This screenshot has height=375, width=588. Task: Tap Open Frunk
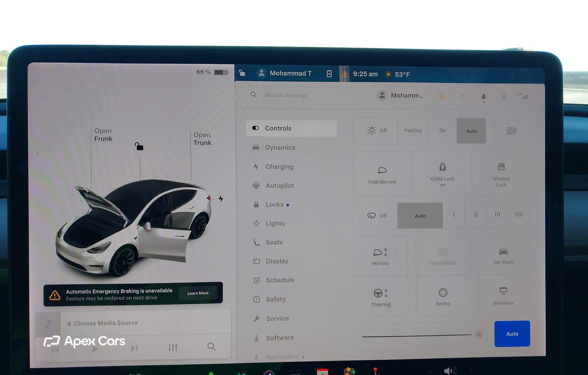tap(103, 135)
